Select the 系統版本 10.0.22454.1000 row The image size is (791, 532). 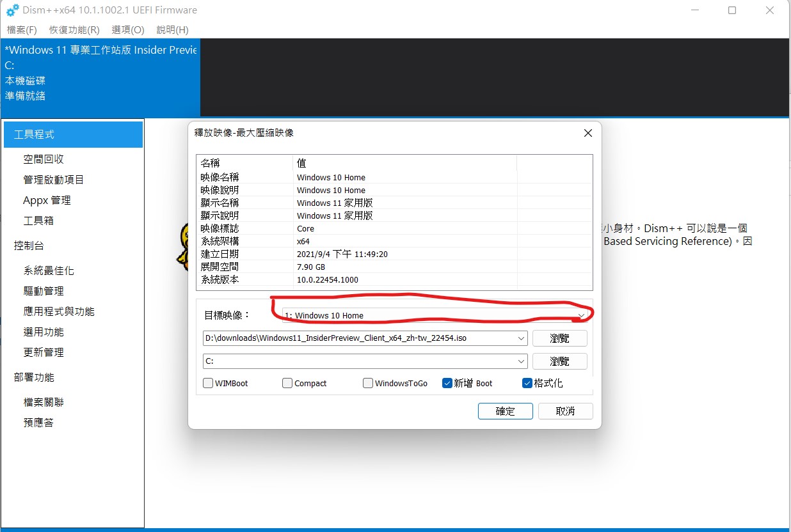coord(395,279)
